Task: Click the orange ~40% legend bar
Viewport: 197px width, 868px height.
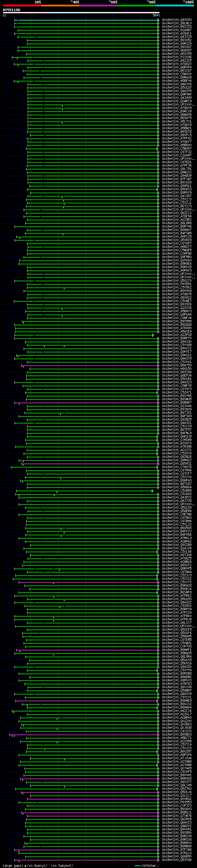Action: (60, 6)
